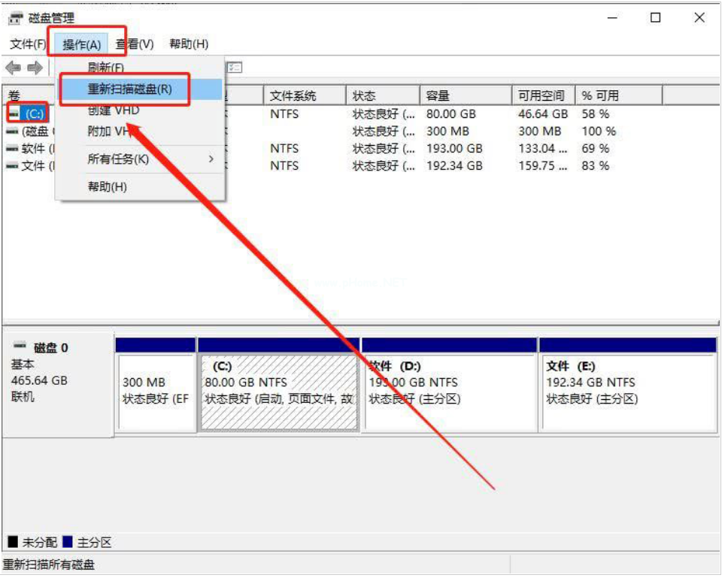Screen dimensions: 728x578
Task: Click the forward arrow toolbar icon
Action: (x=35, y=68)
